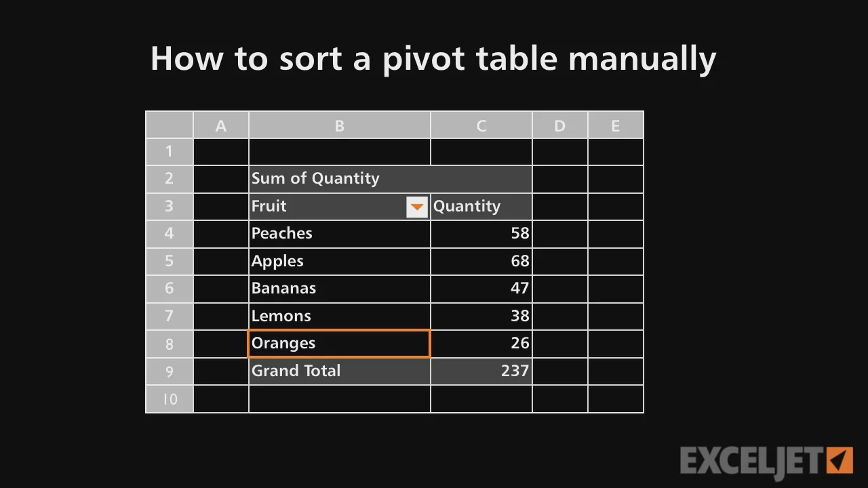
Task: Open the Fruit filter dropdown arrow
Action: click(x=416, y=207)
